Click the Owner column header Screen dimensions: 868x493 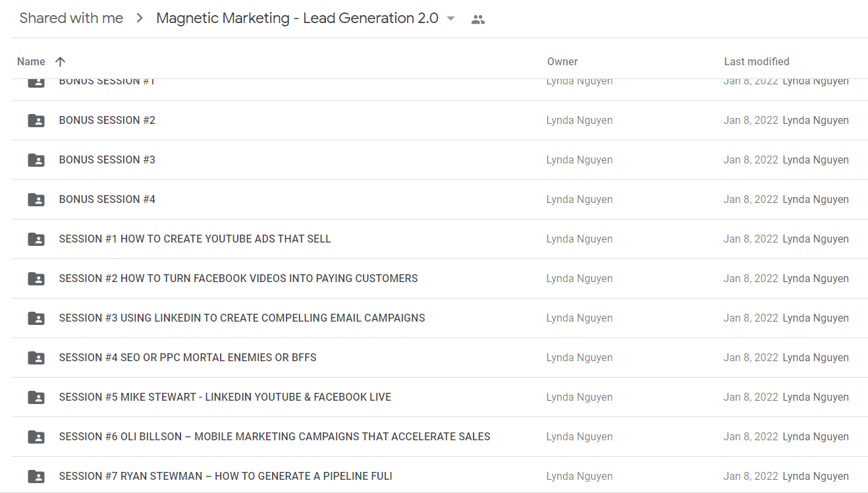click(x=562, y=61)
